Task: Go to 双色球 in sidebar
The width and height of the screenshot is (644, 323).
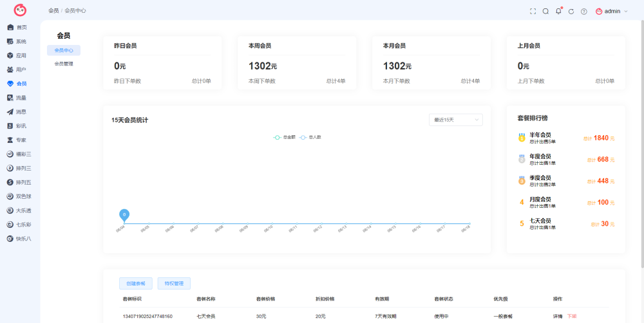Action: point(20,196)
